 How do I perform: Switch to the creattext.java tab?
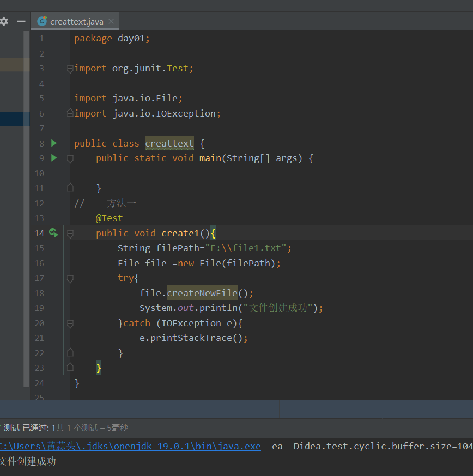pos(76,21)
